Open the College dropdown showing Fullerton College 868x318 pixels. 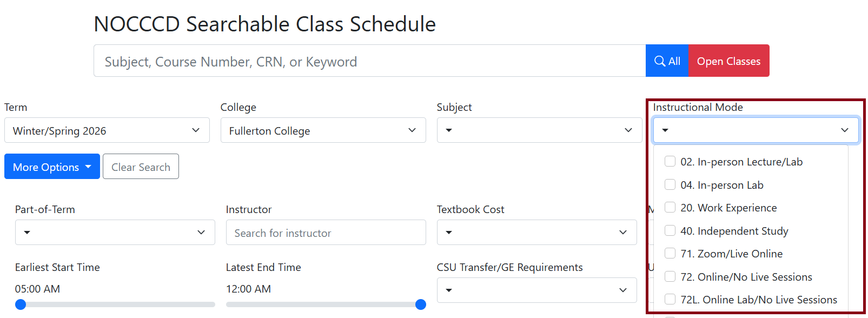(323, 130)
